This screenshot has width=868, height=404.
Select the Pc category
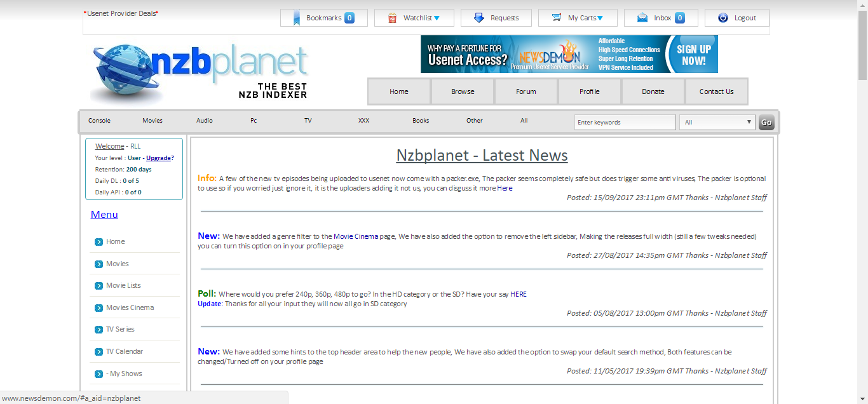(x=254, y=121)
